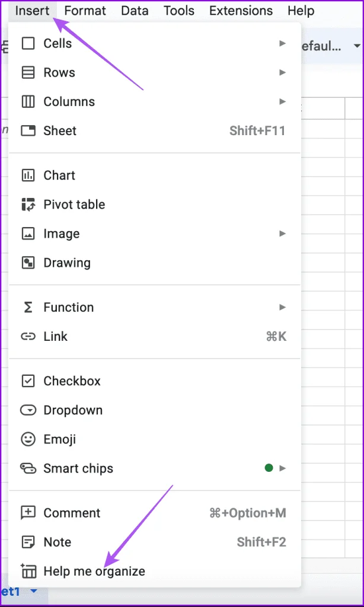Click the Shift+F2 shortcut text
The image size is (364, 607).
262,542
